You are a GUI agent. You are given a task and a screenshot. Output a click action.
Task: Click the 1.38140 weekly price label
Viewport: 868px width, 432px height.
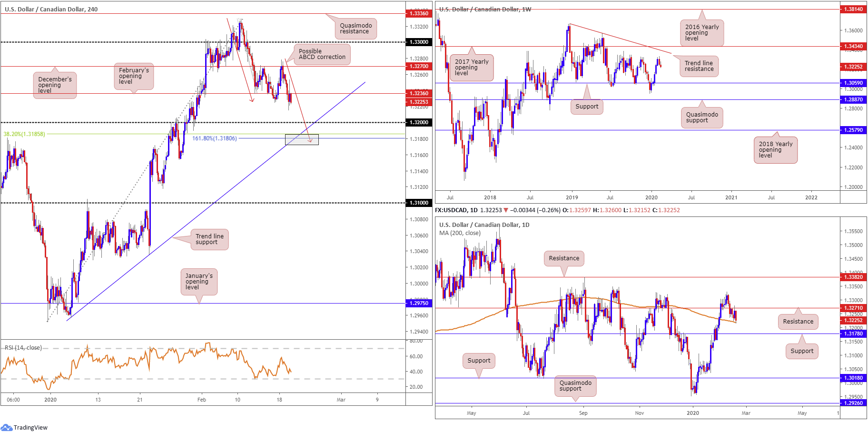click(x=853, y=9)
